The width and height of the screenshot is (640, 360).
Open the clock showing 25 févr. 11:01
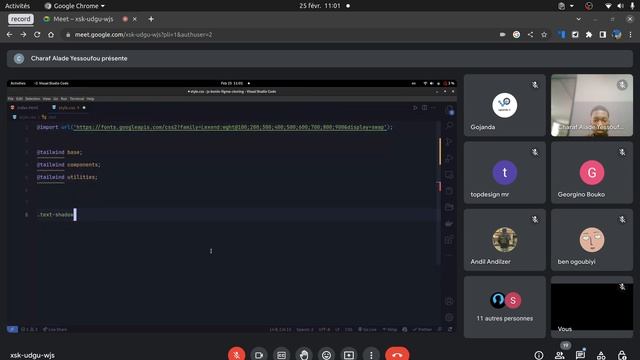[x=320, y=6]
